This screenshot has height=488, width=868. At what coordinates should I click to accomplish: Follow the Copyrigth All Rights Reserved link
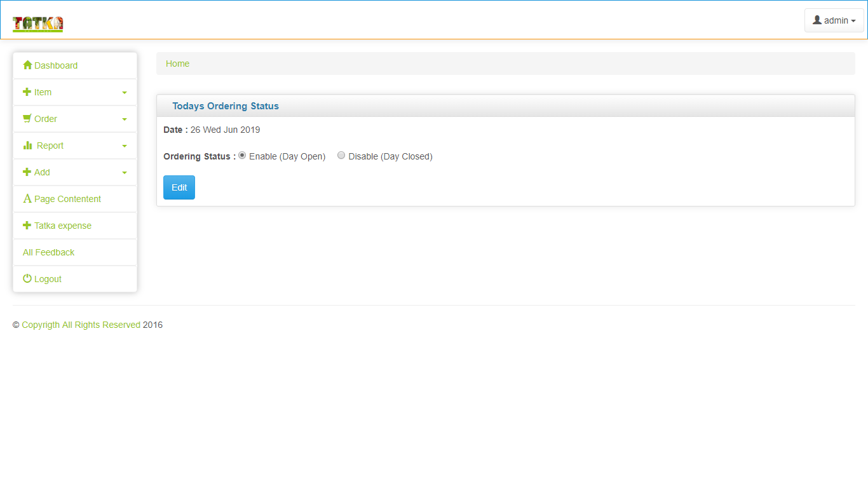[x=81, y=325]
